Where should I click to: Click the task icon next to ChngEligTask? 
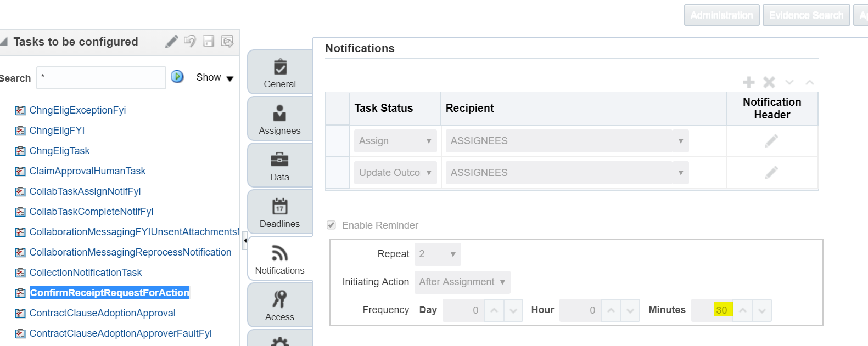[20, 151]
